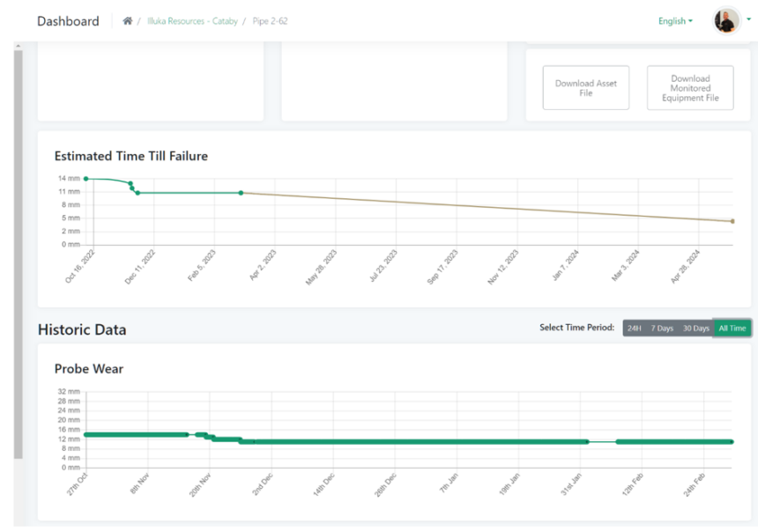Select the All Time period option
This screenshot has height=532, width=758.
[732, 329]
